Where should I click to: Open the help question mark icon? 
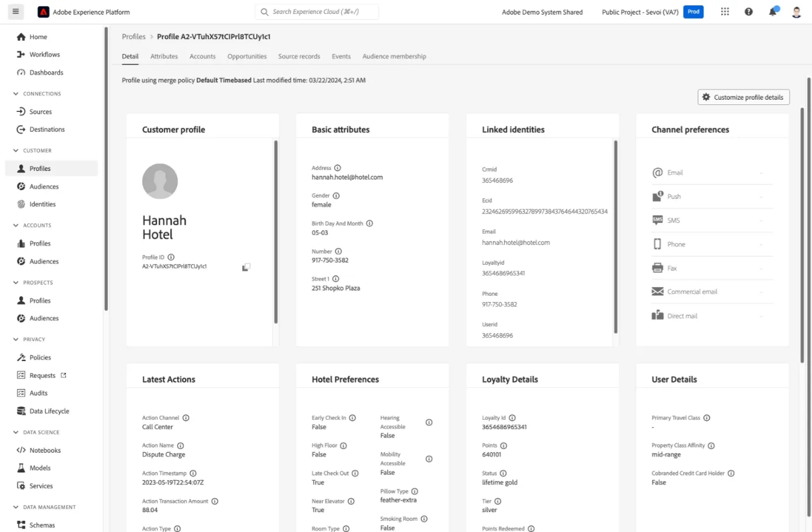(748, 12)
